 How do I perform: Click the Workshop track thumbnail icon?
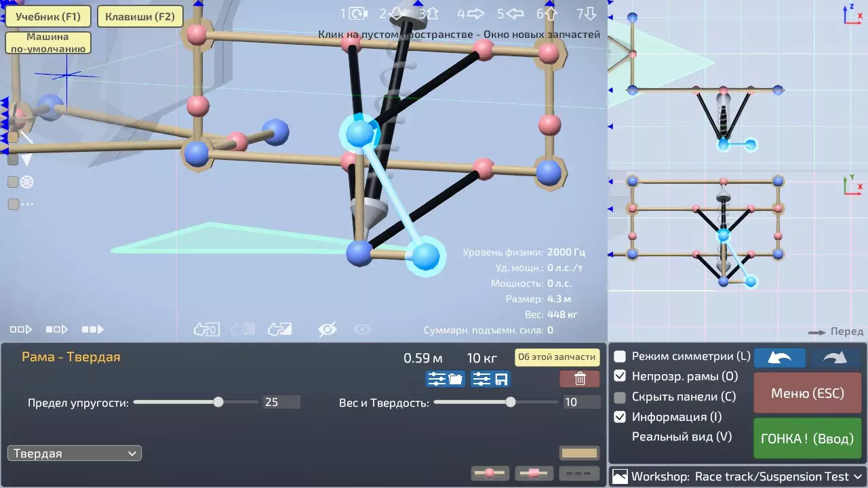(x=620, y=476)
